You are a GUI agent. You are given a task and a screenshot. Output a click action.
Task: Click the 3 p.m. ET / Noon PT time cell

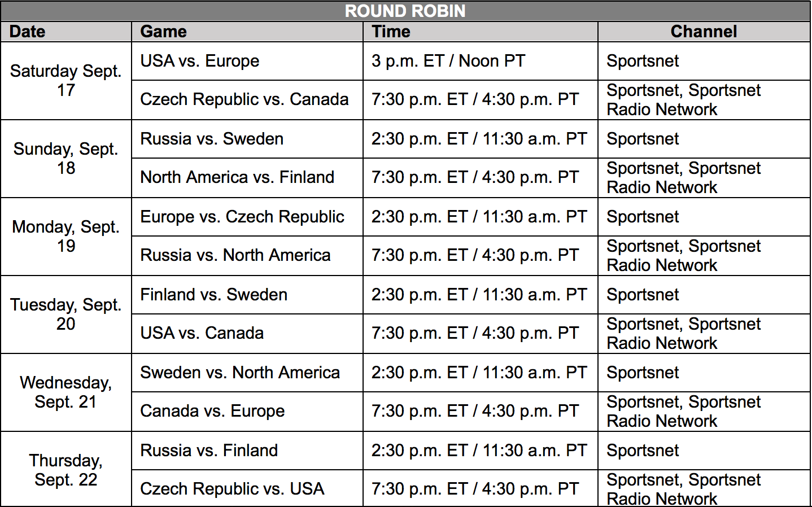coord(481,61)
